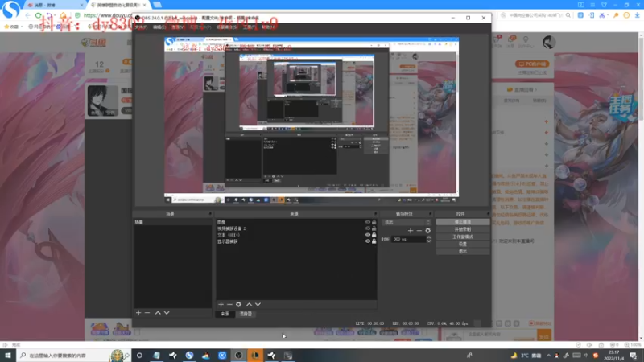The width and height of the screenshot is (644, 362).
Task: Click the 开始录制 button
Action: coord(463,229)
